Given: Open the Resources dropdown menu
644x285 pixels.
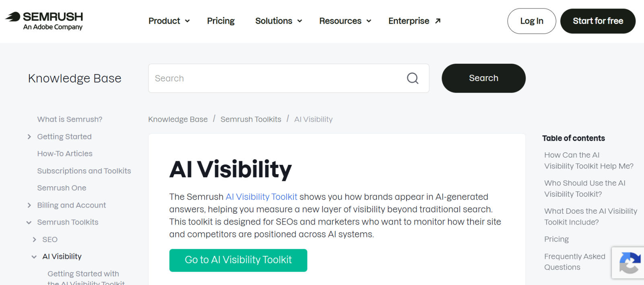Looking at the screenshot, I should click(345, 21).
